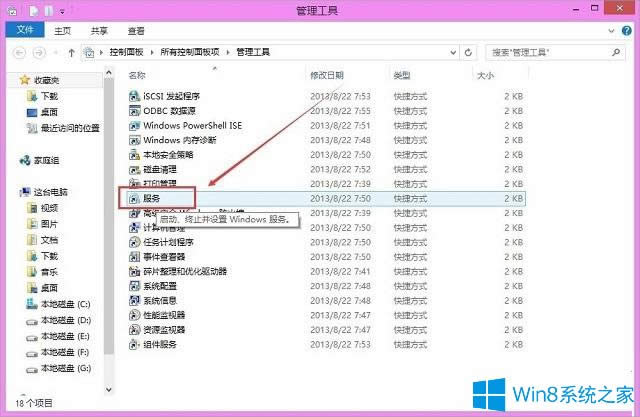The width and height of the screenshot is (640, 417).
Task: Select the 资源监视器 icon
Action: [134, 330]
